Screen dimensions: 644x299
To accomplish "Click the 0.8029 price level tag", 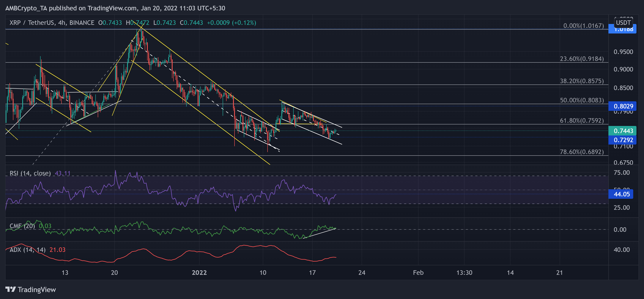I will click(x=622, y=106).
